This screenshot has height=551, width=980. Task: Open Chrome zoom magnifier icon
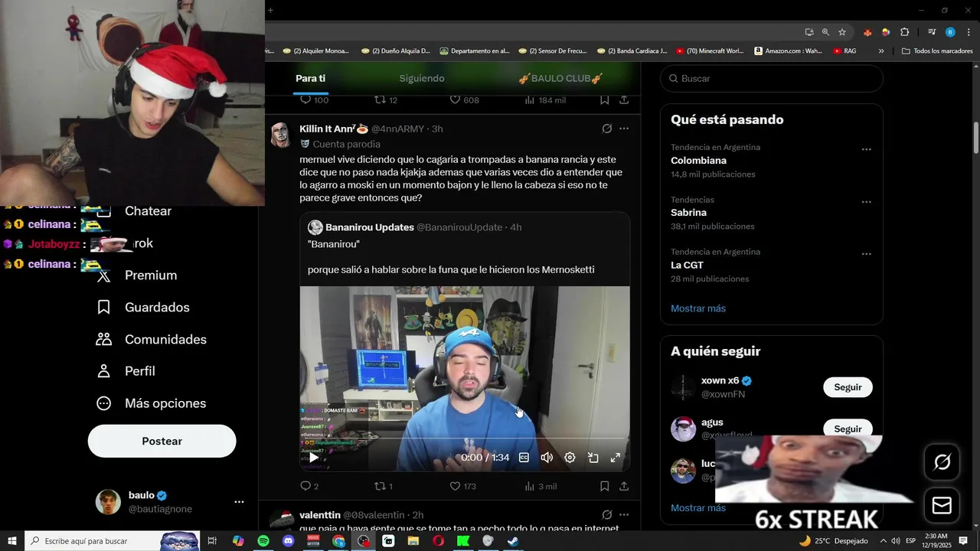point(825,32)
